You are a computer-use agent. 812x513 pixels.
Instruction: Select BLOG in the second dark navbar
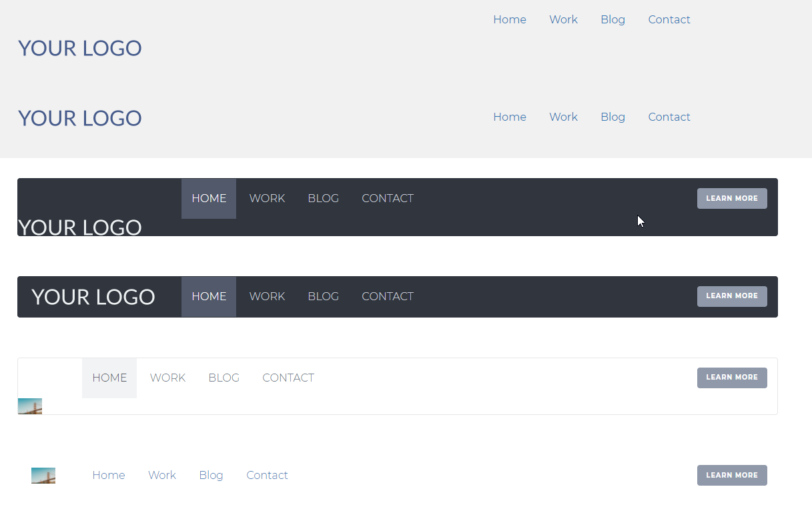pos(323,297)
